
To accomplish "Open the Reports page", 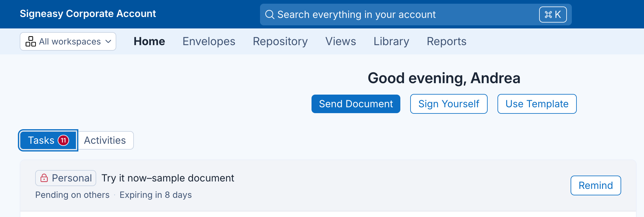I will point(447,41).
